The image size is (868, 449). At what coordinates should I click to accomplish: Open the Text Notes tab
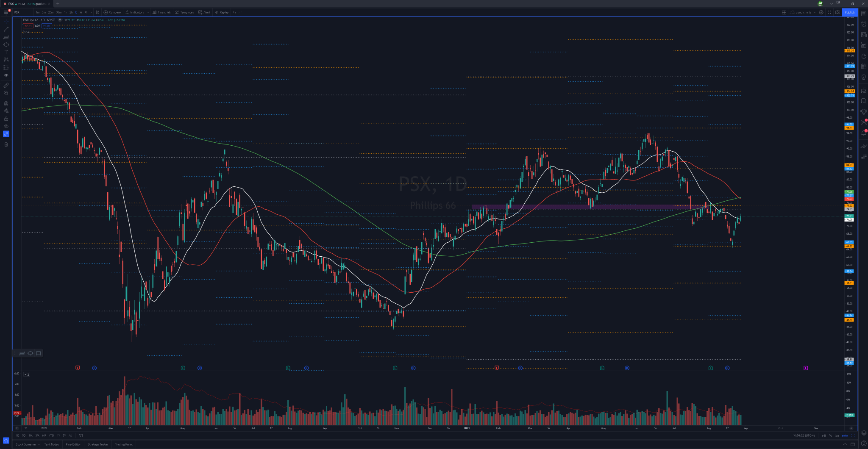52,444
